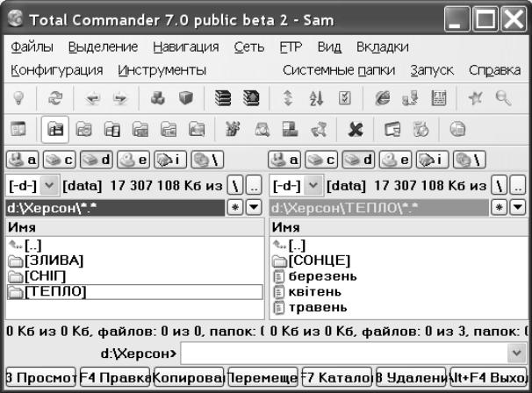Go forward using the right arrow icon

(x=119, y=98)
